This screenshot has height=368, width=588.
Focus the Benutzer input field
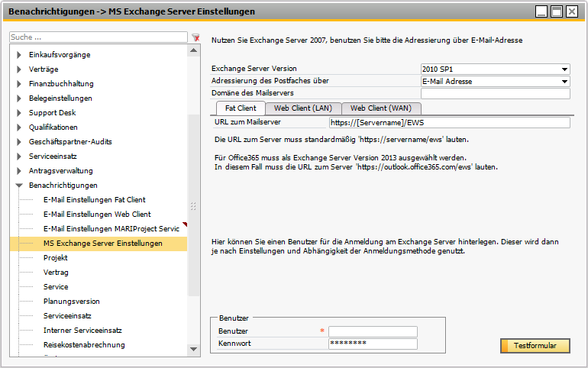tap(373, 331)
